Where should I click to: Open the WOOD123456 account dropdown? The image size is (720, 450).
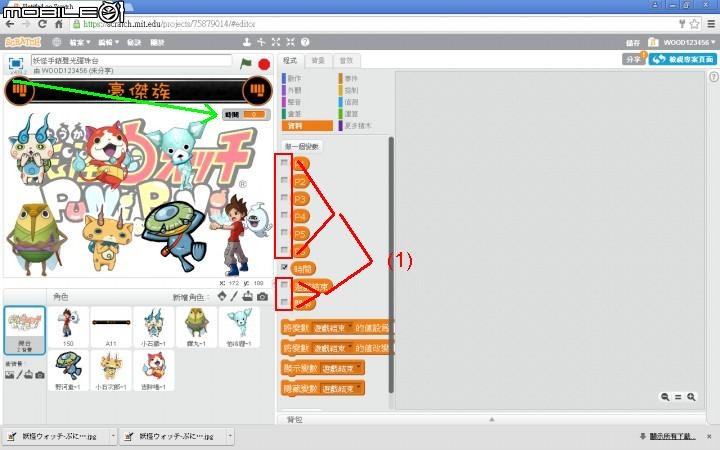[689, 42]
